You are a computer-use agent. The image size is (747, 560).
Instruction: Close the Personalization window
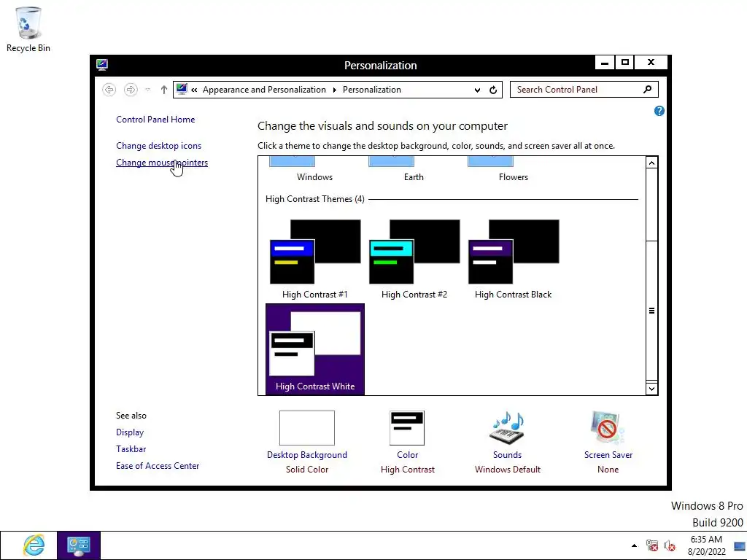pyautogui.click(x=651, y=63)
